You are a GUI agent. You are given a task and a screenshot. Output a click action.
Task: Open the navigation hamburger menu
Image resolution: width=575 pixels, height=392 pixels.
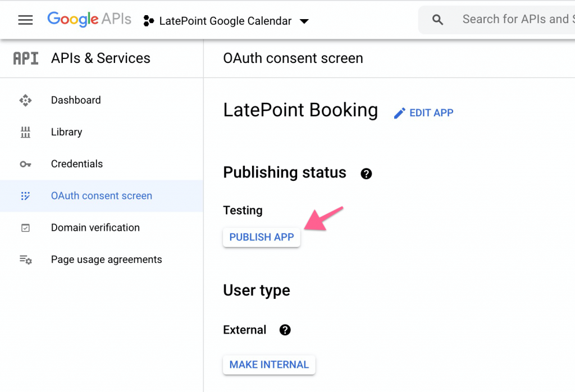[x=25, y=19]
